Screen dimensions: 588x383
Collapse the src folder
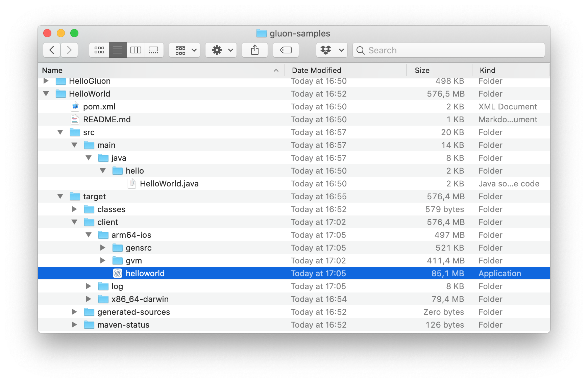[x=60, y=132]
